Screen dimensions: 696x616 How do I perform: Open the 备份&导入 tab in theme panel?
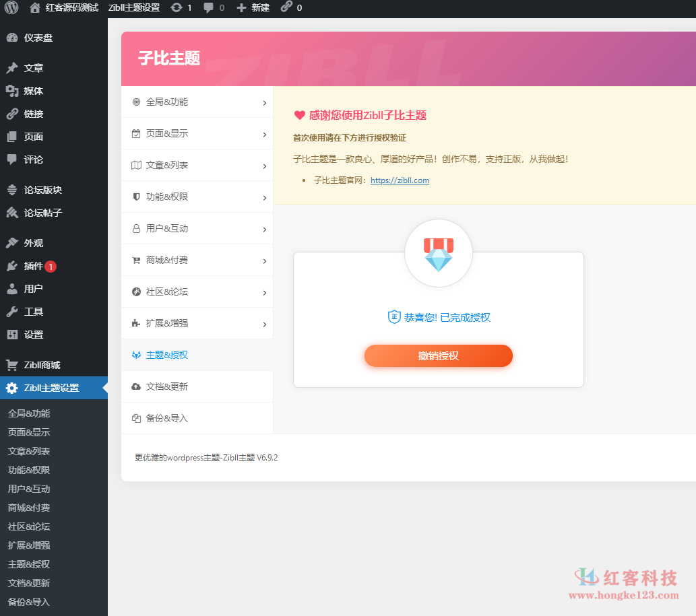click(x=197, y=418)
